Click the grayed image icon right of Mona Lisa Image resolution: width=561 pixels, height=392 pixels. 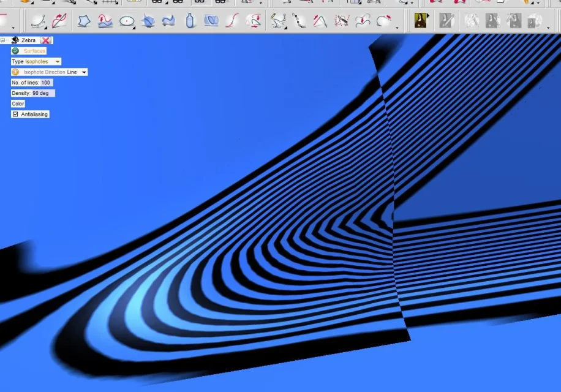coord(447,21)
